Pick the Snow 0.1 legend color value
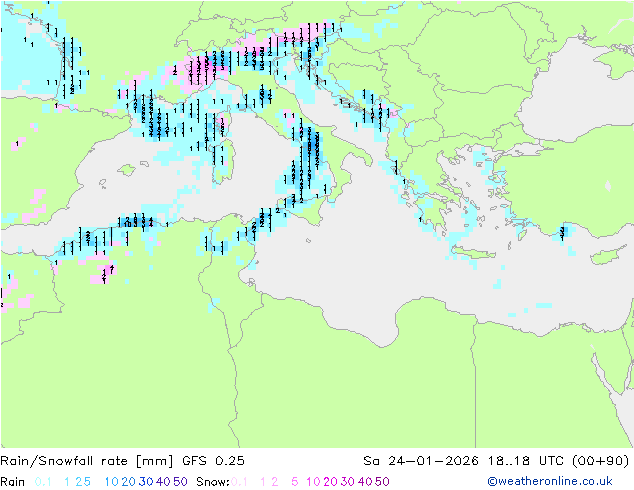Viewport: 634px width, 490px height. 239,482
